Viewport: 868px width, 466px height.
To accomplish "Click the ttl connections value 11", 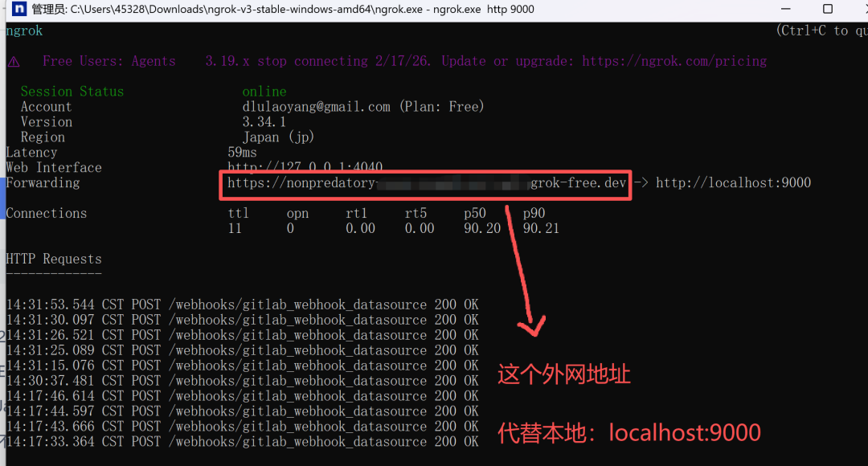I will [x=235, y=228].
